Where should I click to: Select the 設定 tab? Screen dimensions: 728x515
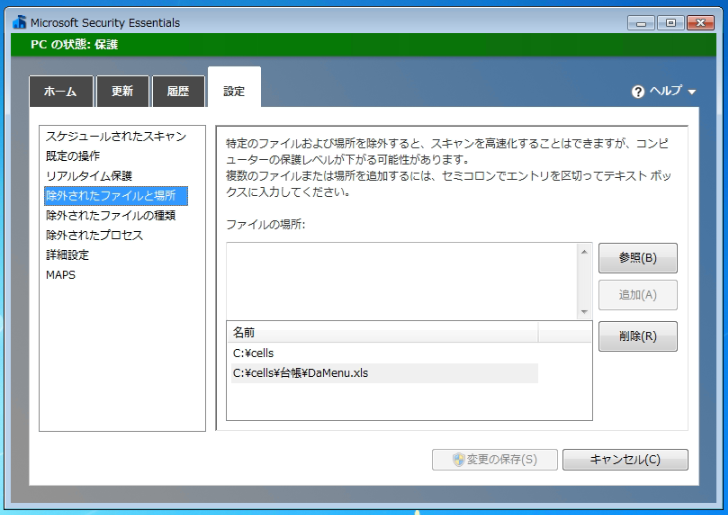234,88
